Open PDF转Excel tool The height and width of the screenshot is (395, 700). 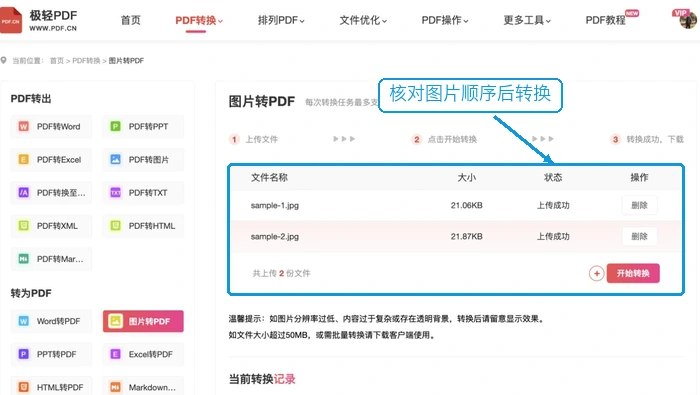[51, 159]
